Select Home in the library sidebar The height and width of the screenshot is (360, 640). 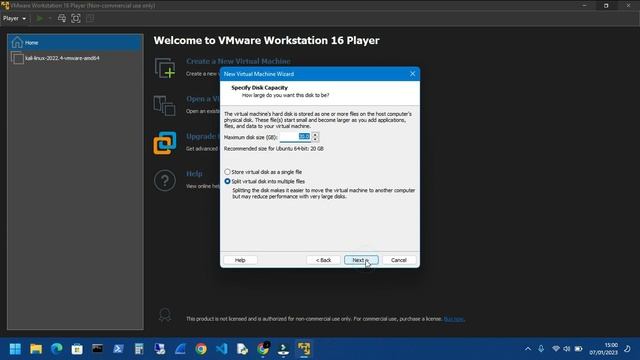pyautogui.click(x=76, y=42)
